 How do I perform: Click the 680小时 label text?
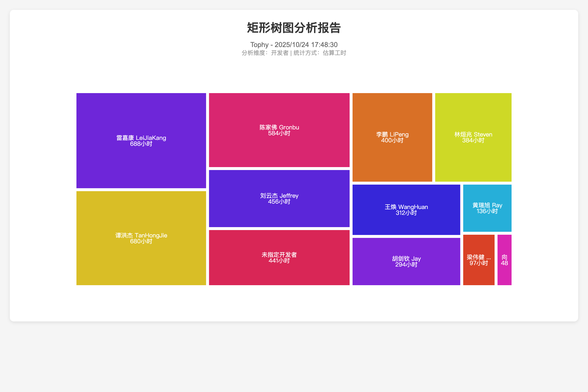click(141, 242)
